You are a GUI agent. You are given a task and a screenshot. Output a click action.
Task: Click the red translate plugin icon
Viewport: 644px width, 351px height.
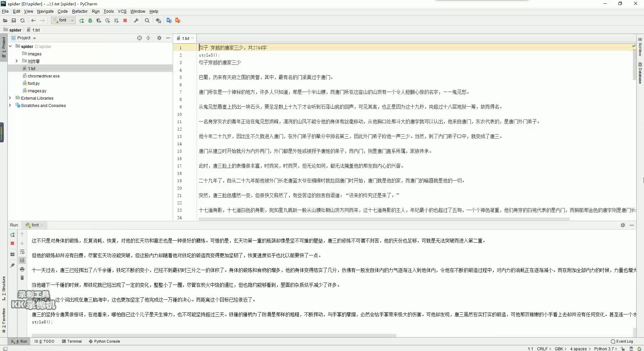tap(178, 20)
